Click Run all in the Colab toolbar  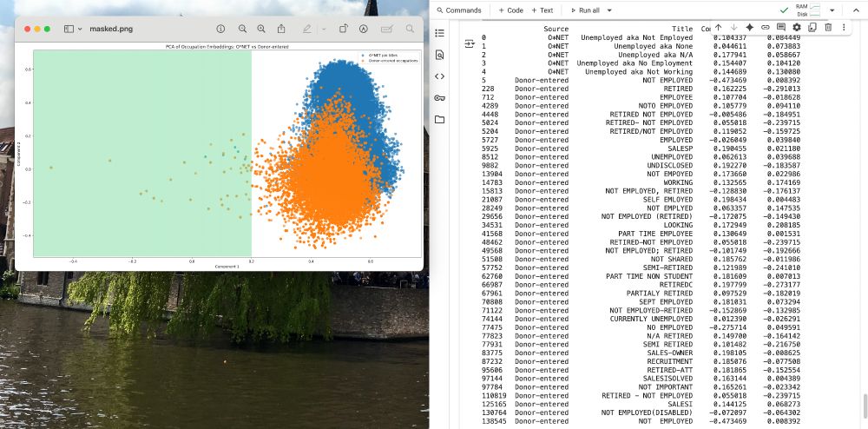click(585, 10)
